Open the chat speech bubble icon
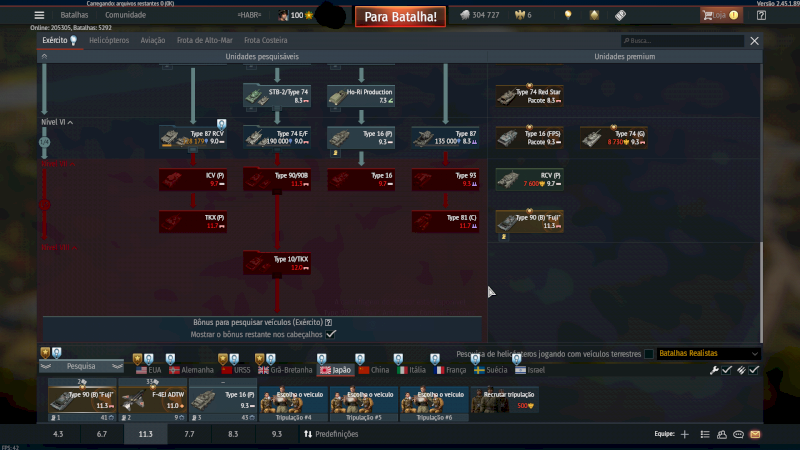 (738, 434)
